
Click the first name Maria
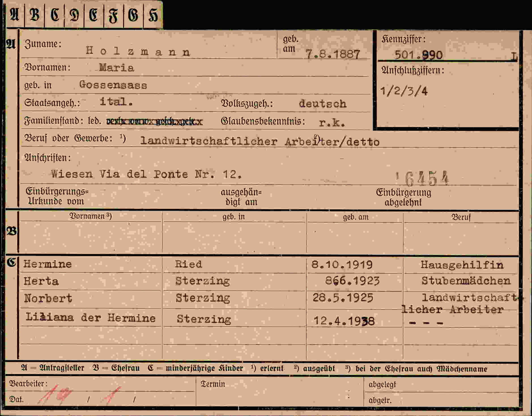116,68
